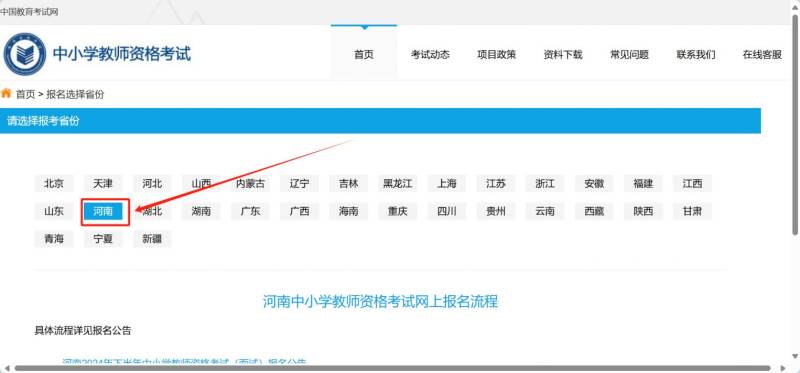Screen dimensions: 800x373
Task: Select 吉林 province
Action: (348, 184)
